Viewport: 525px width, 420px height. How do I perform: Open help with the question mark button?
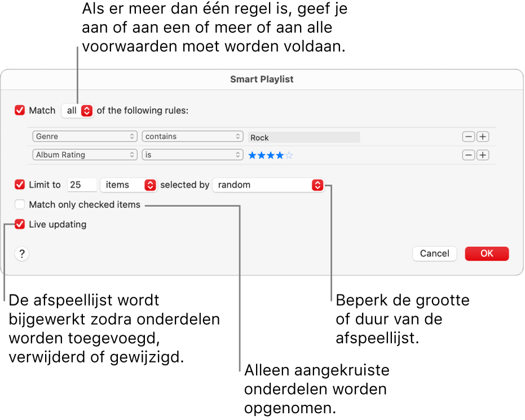coord(22,254)
